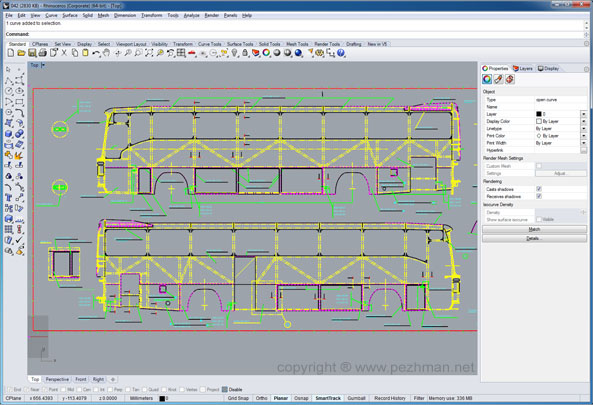593x405 pixels.
Task: Toggle the Disable osnap checkbox
Action: [x=225, y=389]
